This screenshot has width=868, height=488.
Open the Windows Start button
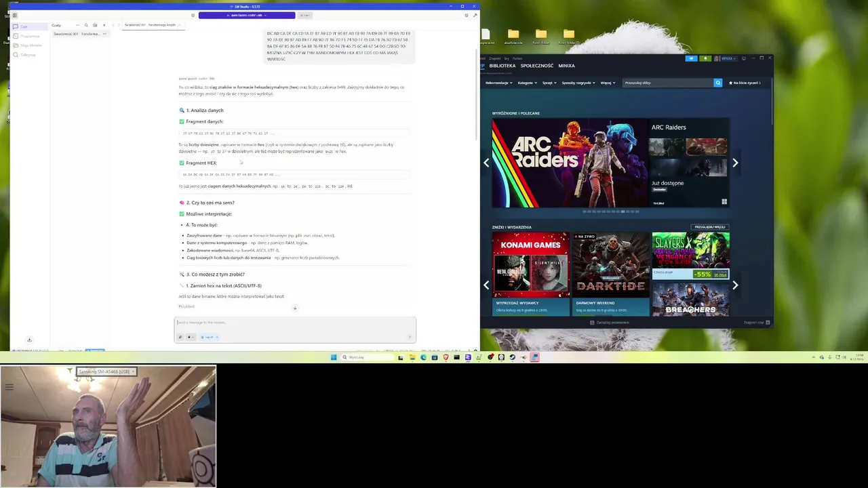pyautogui.click(x=334, y=357)
